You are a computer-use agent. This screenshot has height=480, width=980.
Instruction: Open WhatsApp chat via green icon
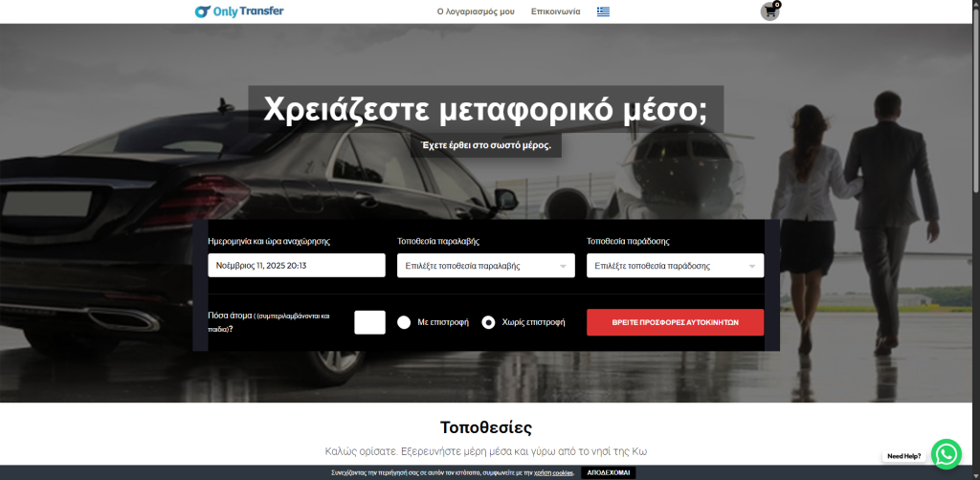pyautogui.click(x=946, y=454)
